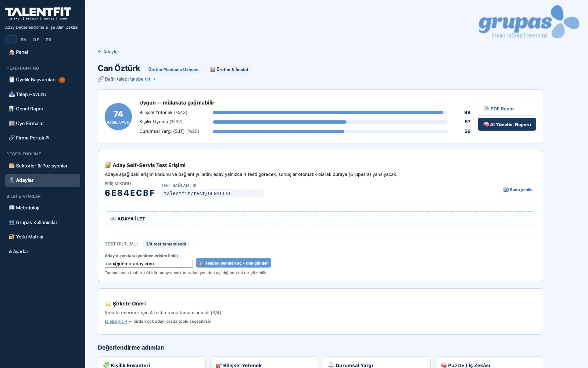This screenshot has width=588, height=368.
Task: Click the Üyelik Başvuruları badge count
Action: click(62, 80)
